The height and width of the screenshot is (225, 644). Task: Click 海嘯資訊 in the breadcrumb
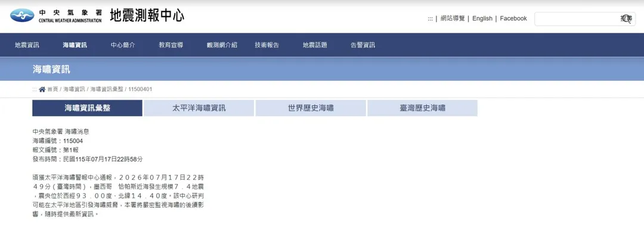click(x=75, y=89)
